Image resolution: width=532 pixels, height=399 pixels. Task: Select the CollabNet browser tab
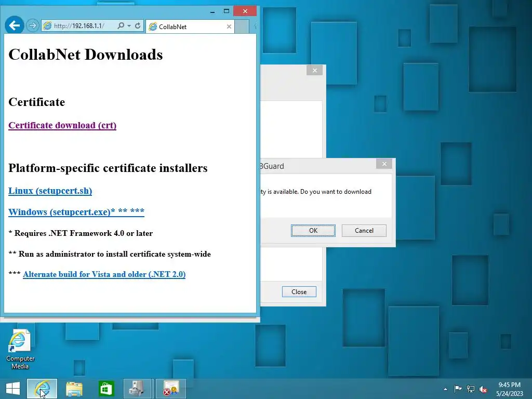click(190, 26)
